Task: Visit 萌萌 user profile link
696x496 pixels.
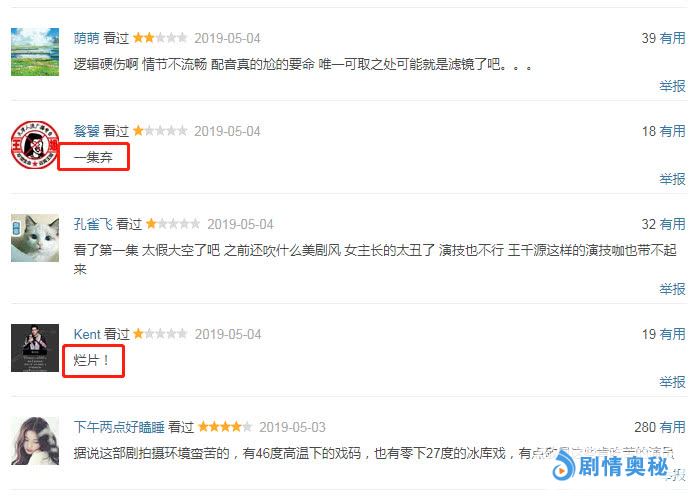Action: [87, 38]
